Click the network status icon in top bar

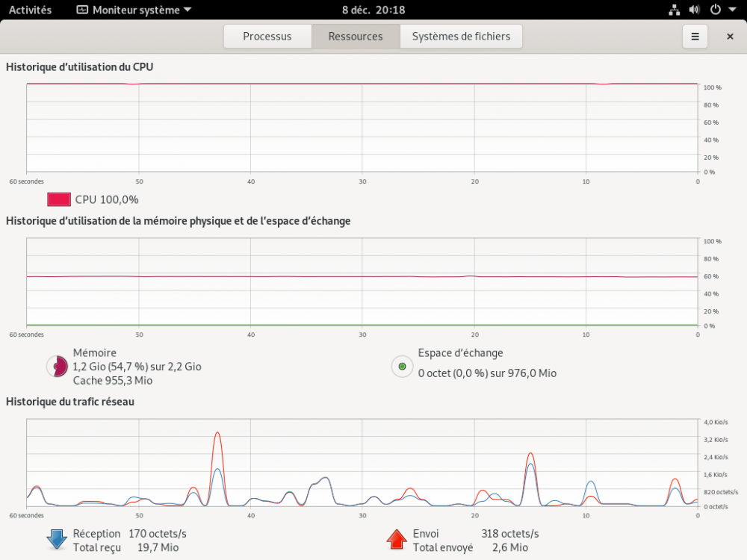[x=674, y=10]
